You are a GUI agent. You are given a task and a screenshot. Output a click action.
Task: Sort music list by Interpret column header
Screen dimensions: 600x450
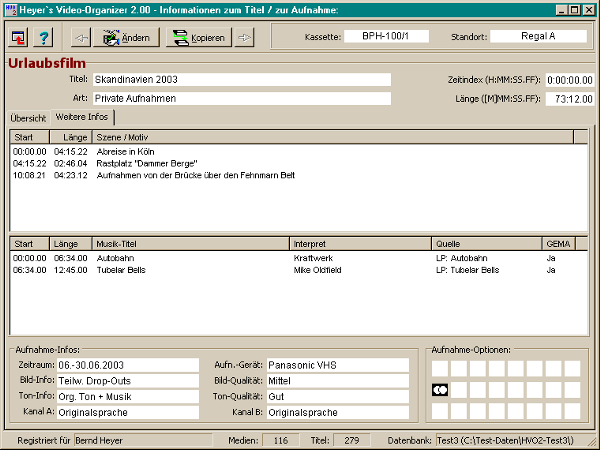point(360,243)
